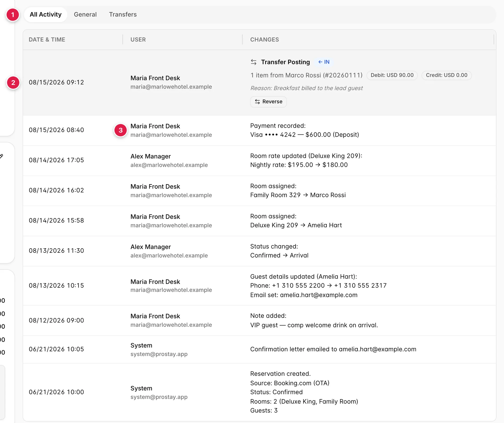Click Alex Manager name in 17:05 row
Image resolution: width=504 pixels, height=423 pixels.
150,156
